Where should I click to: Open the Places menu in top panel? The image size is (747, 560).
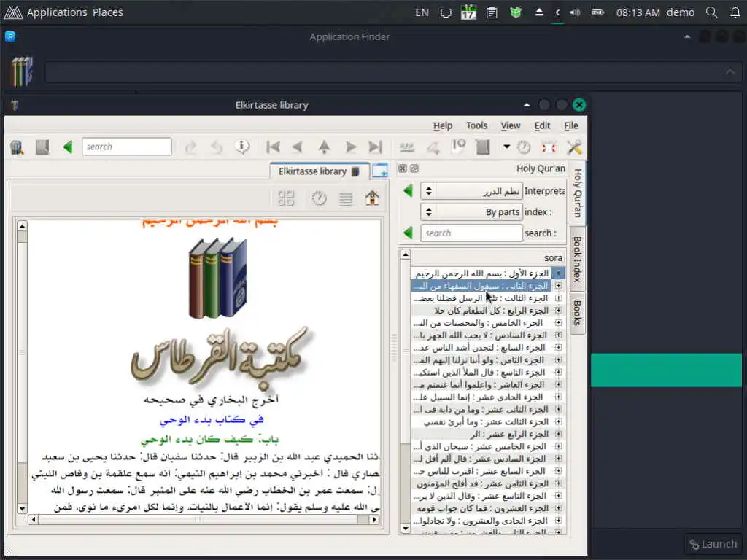(108, 12)
